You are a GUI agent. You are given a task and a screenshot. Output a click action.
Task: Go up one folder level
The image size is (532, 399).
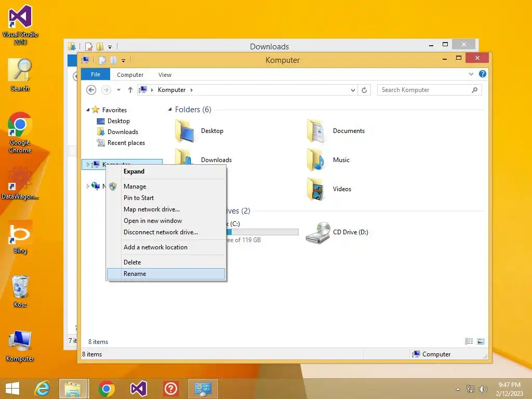pos(130,90)
